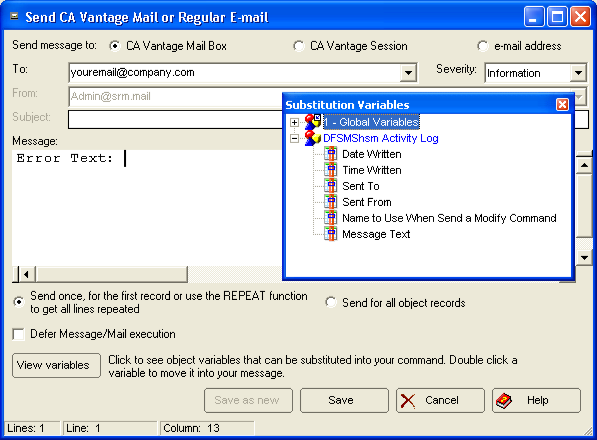This screenshot has height=440, width=597.
Task: Select Name to Use When Send a Modify Command
Action: click(449, 218)
